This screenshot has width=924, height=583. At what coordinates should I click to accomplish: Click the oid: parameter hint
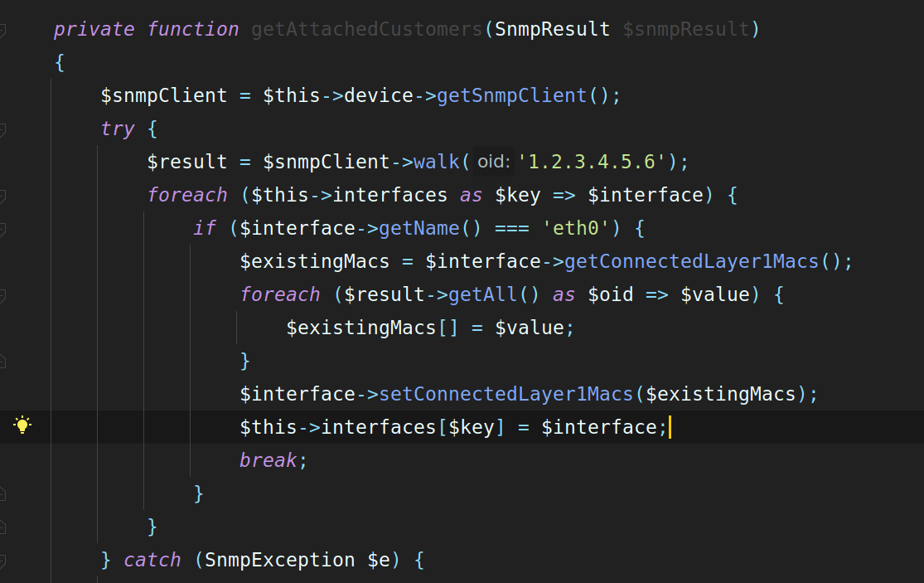coord(493,162)
